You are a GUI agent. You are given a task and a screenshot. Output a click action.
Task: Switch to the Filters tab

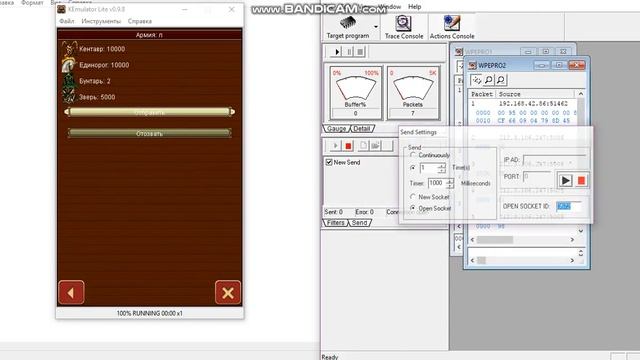click(336, 223)
